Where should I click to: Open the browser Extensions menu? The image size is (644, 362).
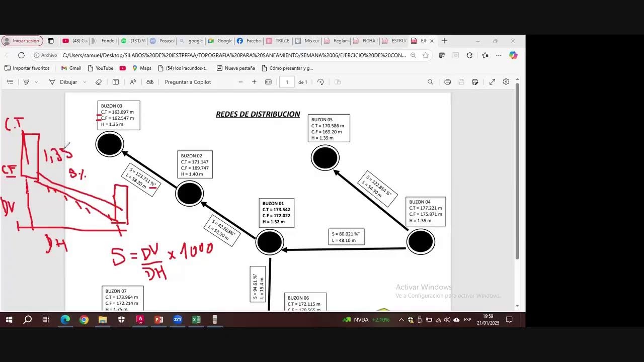[x=469, y=55]
